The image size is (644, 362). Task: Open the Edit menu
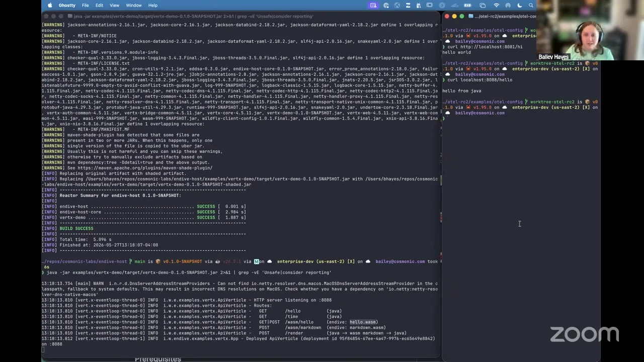tap(99, 5)
